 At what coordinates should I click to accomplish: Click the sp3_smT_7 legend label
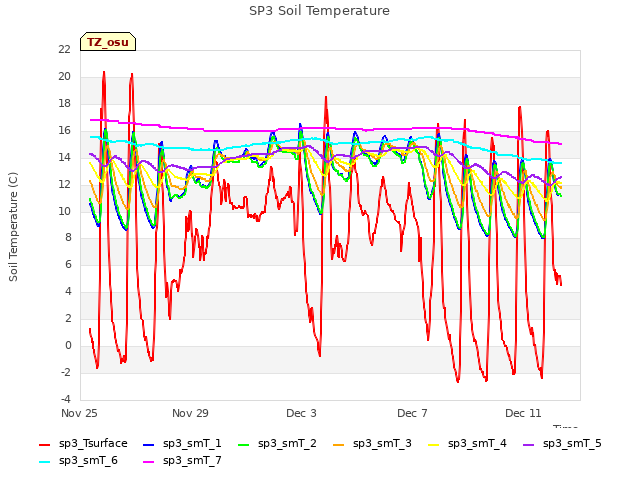point(192,461)
